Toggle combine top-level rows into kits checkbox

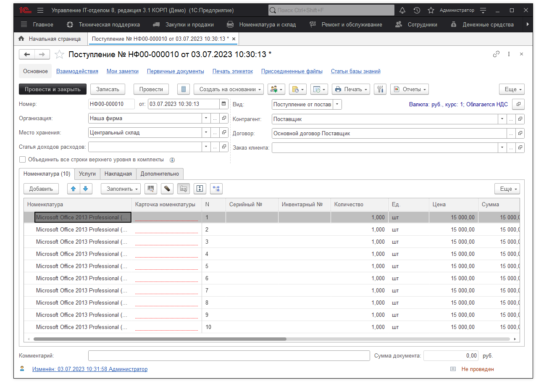pyautogui.click(x=23, y=160)
